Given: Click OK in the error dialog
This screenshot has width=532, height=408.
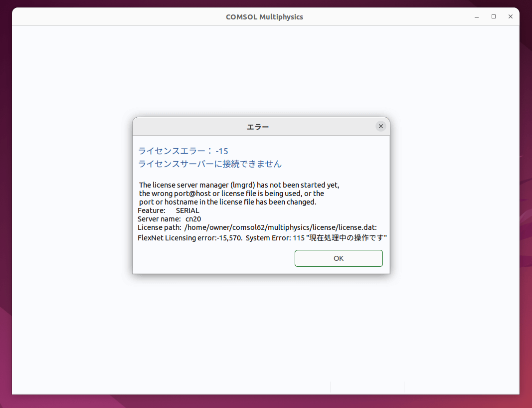Looking at the screenshot, I should click(x=339, y=258).
